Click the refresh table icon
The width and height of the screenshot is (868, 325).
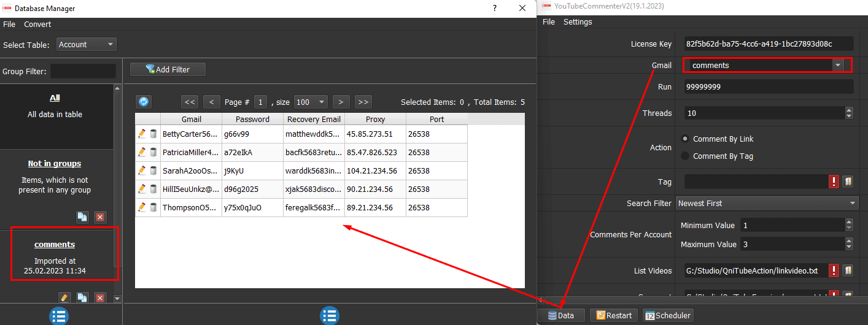coord(144,102)
